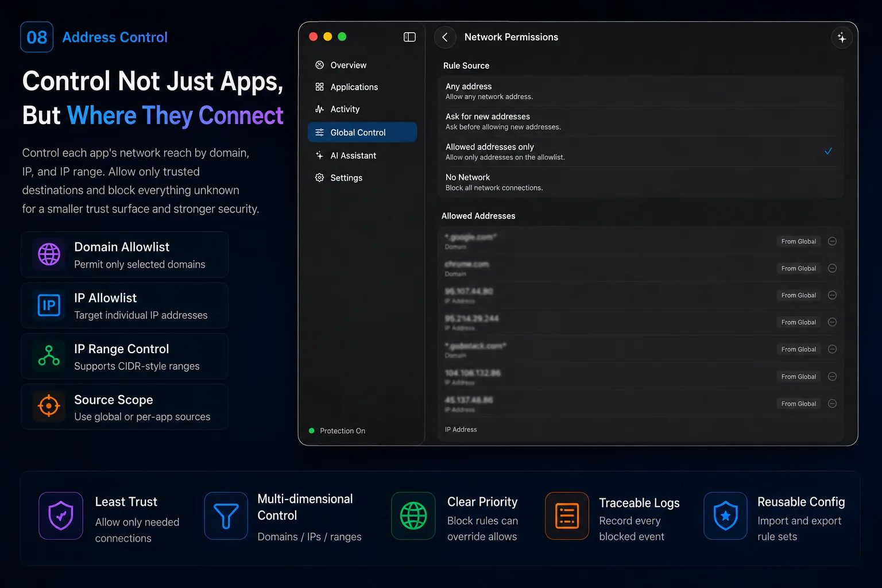Click the Rule Source heading

click(x=466, y=66)
